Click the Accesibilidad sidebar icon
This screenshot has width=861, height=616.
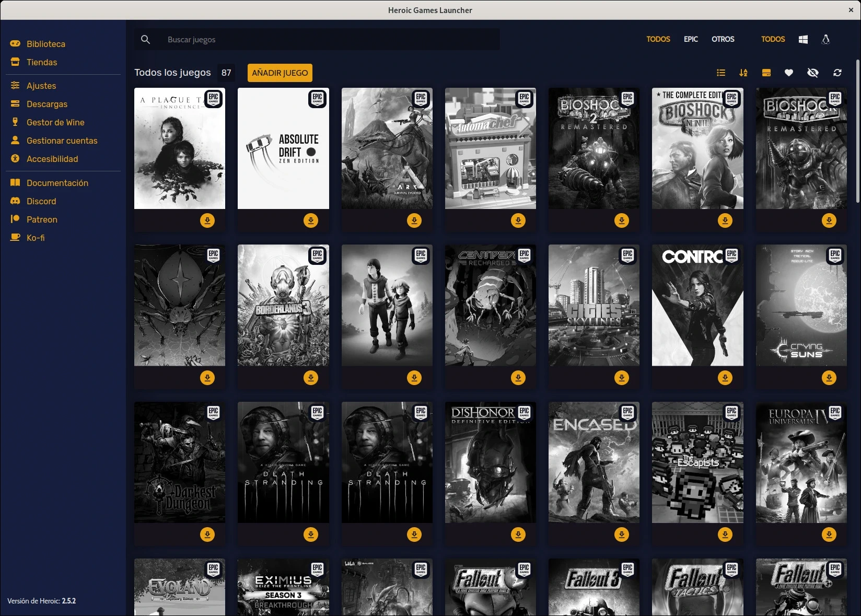pos(15,159)
